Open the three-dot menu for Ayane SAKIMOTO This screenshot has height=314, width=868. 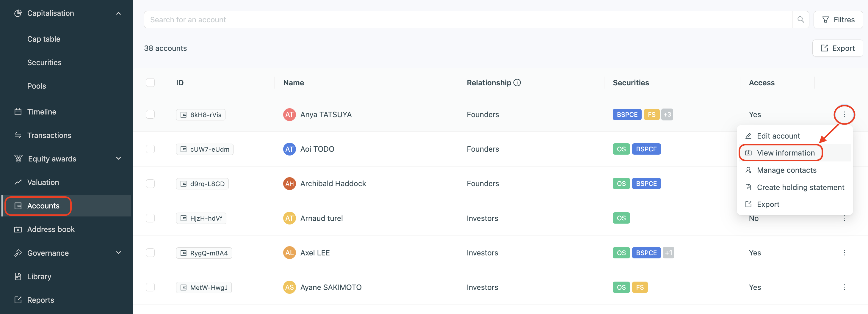click(x=844, y=287)
